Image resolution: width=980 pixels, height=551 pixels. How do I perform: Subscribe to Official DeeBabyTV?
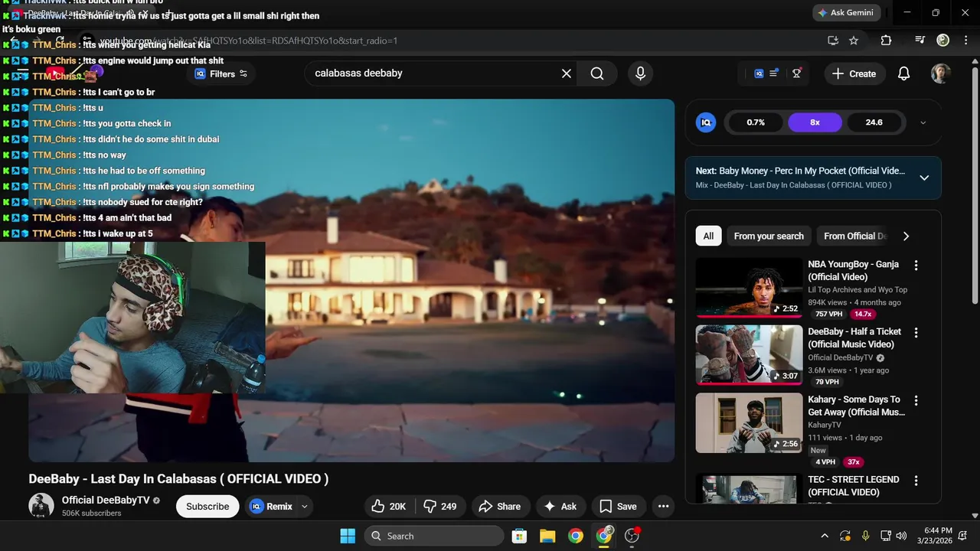pos(207,506)
